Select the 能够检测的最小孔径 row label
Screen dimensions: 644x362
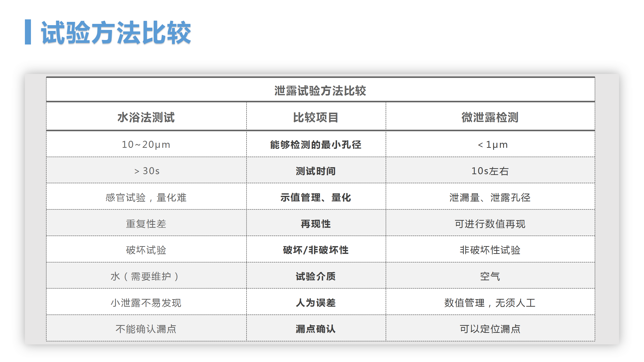point(315,145)
